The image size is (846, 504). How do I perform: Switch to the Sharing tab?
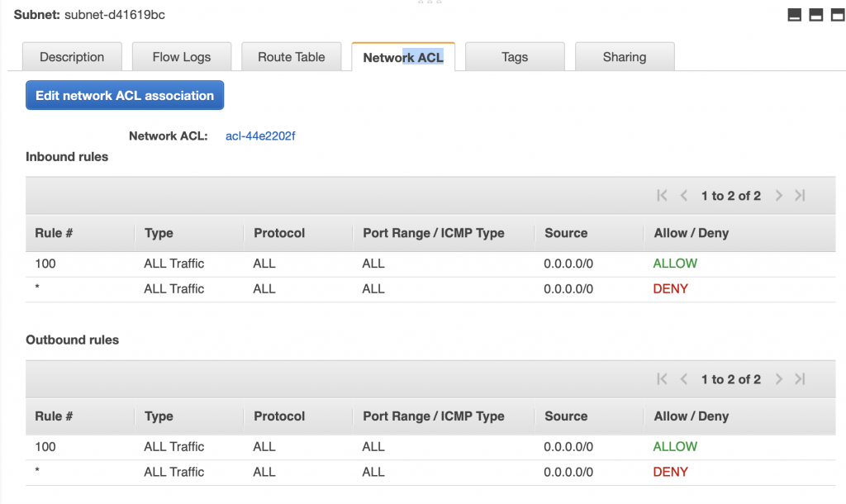tap(625, 57)
